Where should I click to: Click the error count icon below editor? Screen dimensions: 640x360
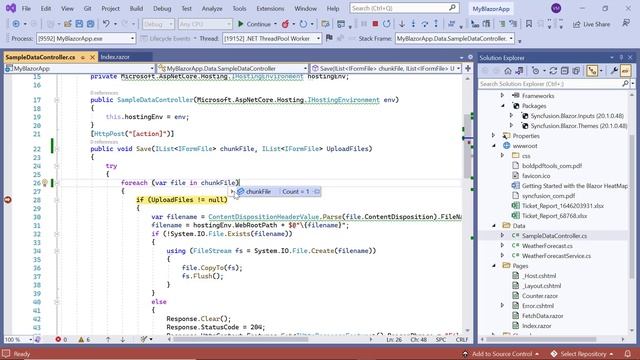click(x=61, y=339)
